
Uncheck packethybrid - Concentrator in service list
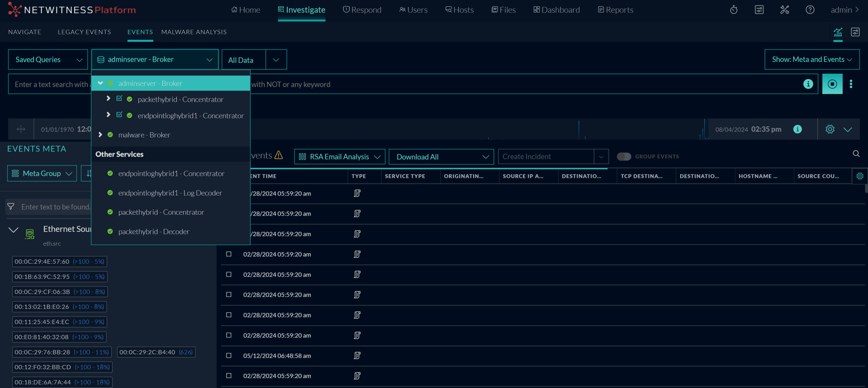coord(119,99)
